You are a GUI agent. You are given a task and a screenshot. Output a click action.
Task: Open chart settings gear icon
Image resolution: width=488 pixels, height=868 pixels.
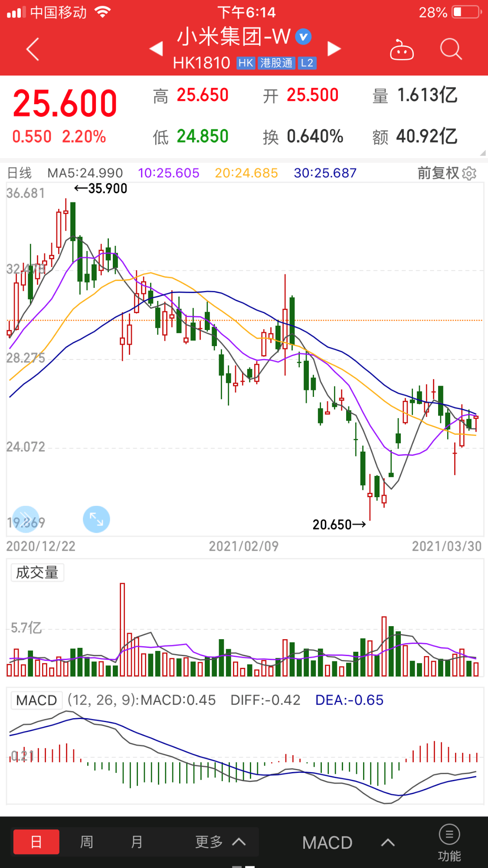tap(469, 173)
